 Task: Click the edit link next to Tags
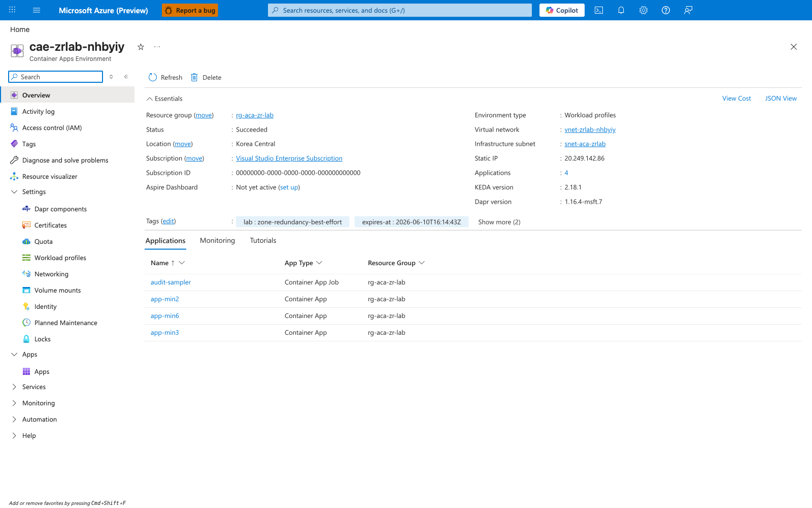[x=168, y=221]
